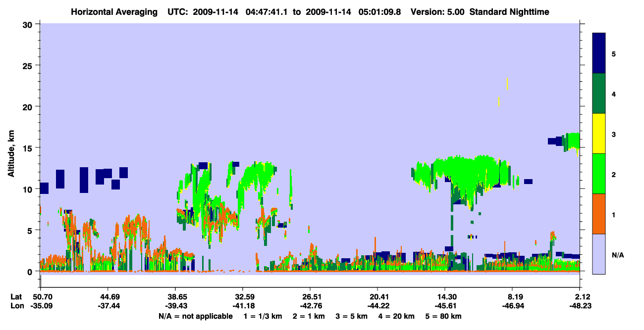This screenshot has height=330, width=644.
Task: Click longitude value -48.23
Action: pyautogui.click(x=580, y=306)
